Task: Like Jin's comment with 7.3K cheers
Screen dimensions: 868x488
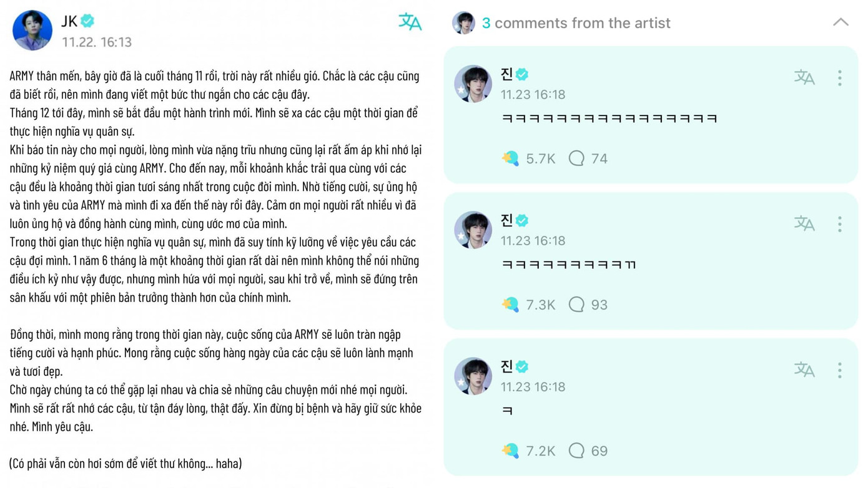Action: point(510,305)
